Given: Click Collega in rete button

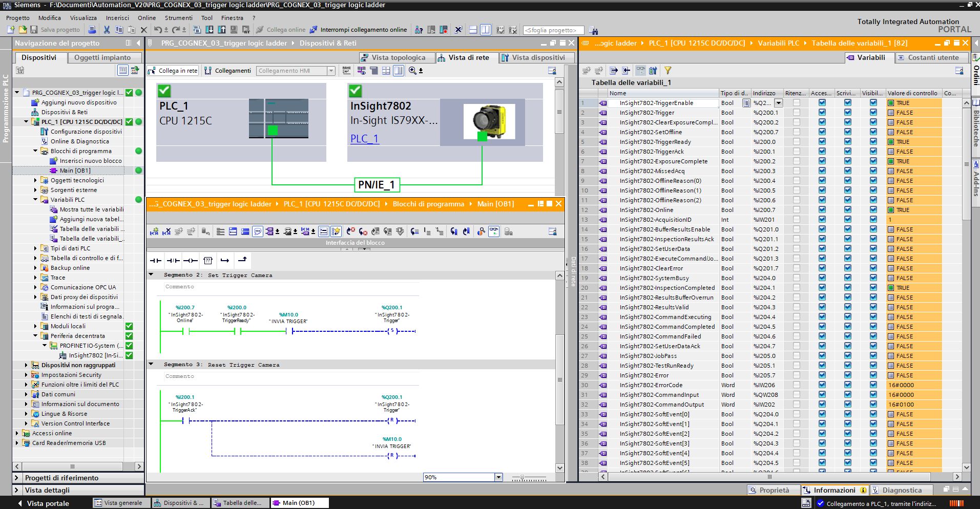Looking at the screenshot, I should 173,71.
